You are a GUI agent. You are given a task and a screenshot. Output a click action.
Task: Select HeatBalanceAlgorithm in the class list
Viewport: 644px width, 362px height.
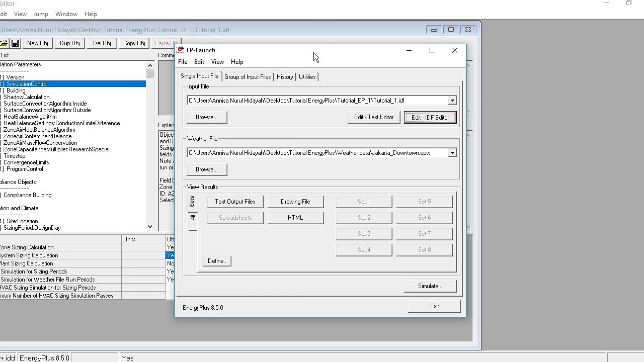point(30,117)
